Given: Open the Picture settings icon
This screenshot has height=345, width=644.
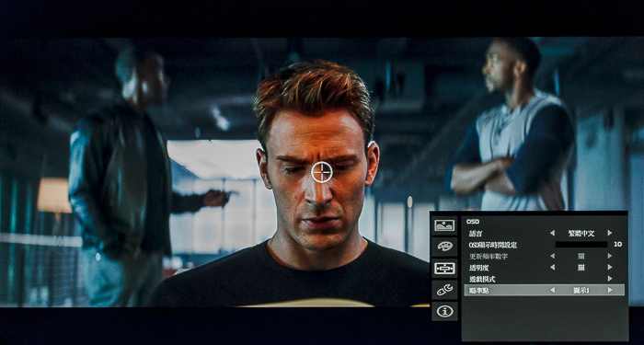Looking at the screenshot, I should 444,225.
